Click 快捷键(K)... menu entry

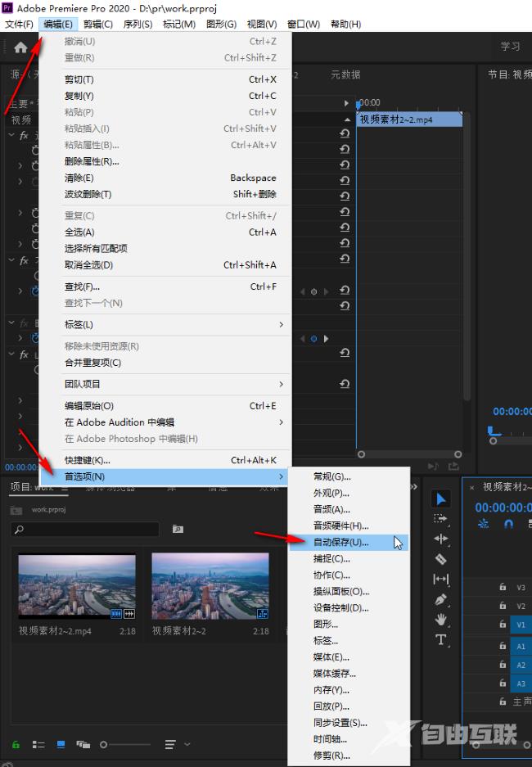[165, 460]
